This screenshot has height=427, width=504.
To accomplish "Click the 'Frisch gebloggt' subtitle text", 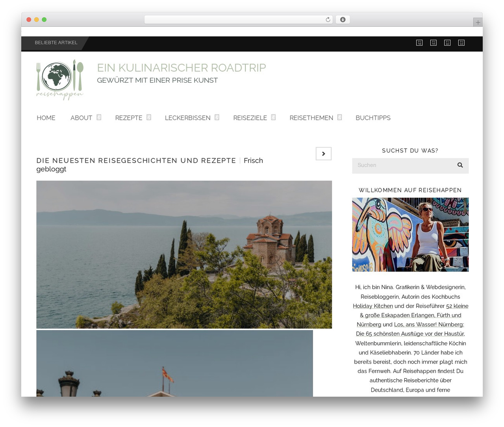I will click(x=150, y=165).
